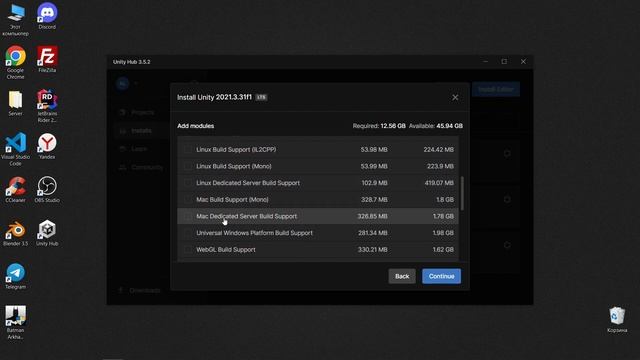
Task: Launch Telegram from the desktop
Action: [16, 276]
